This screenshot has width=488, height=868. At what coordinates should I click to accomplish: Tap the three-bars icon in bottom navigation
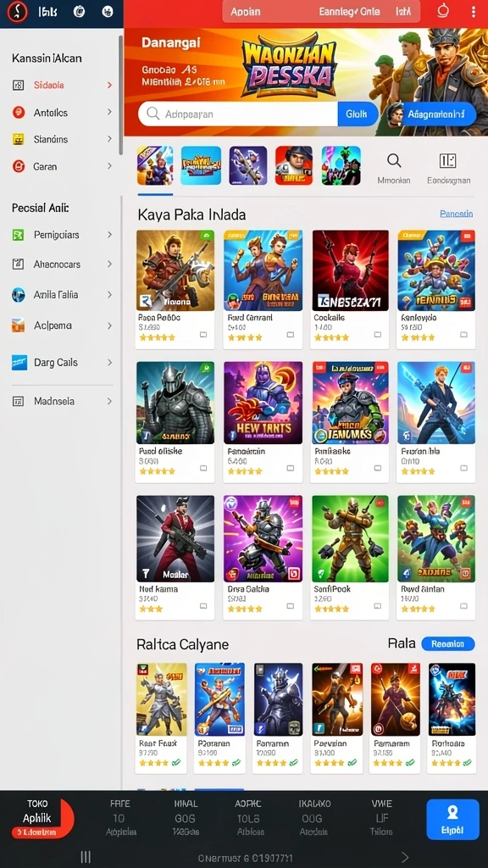(x=86, y=857)
